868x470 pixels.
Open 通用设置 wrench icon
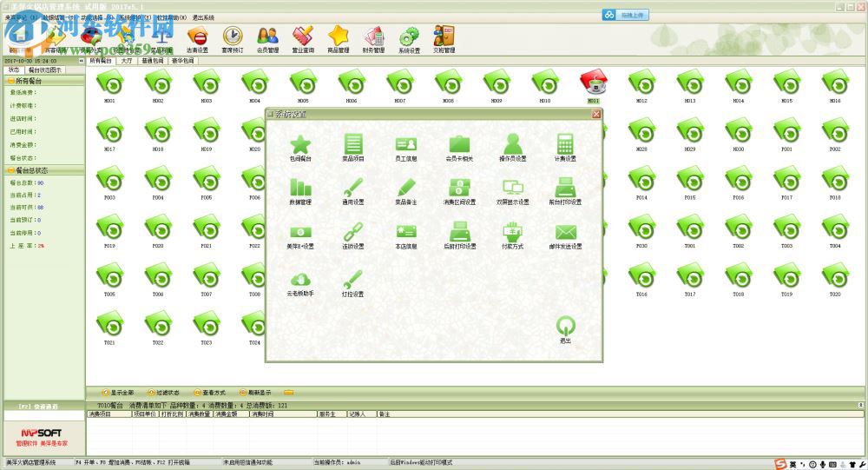coord(352,189)
